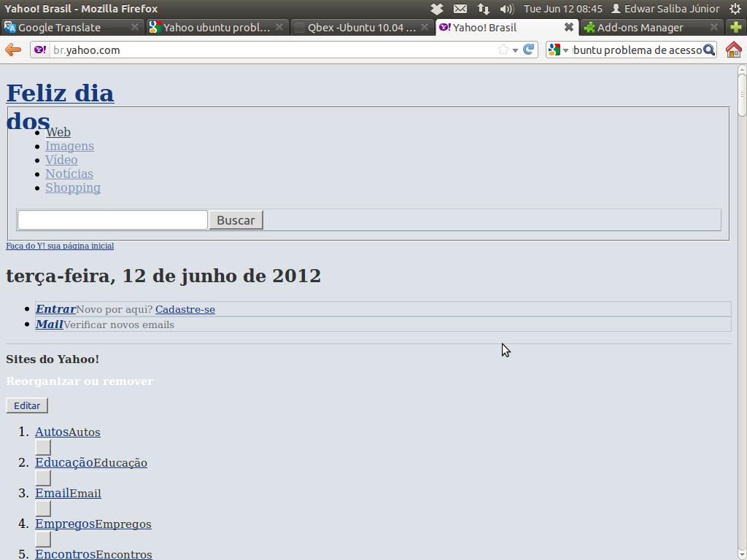Viewport: 747px width, 560px height.
Task: Focus the Yahoo search text field
Action: coord(112,220)
